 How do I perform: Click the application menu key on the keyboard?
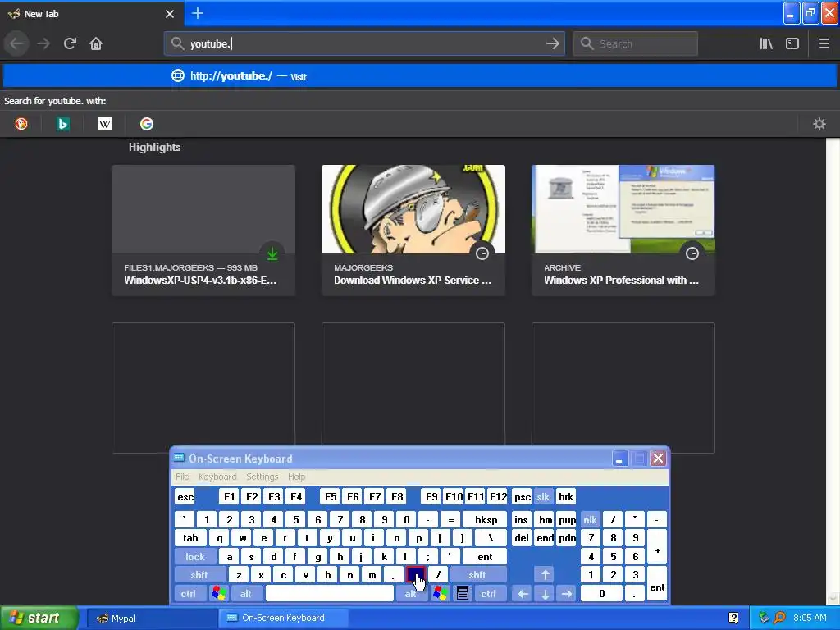pyautogui.click(x=463, y=593)
